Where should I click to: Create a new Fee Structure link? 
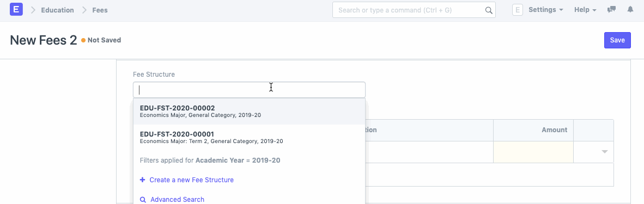pos(191,180)
